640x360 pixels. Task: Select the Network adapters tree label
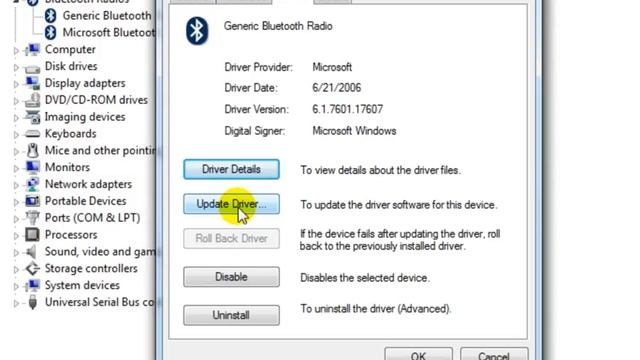coord(88,184)
